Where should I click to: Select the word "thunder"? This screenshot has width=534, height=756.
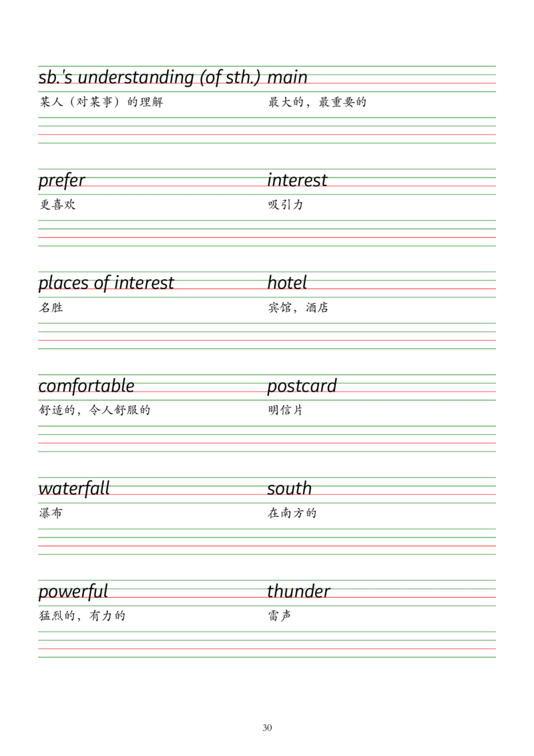click(x=298, y=592)
